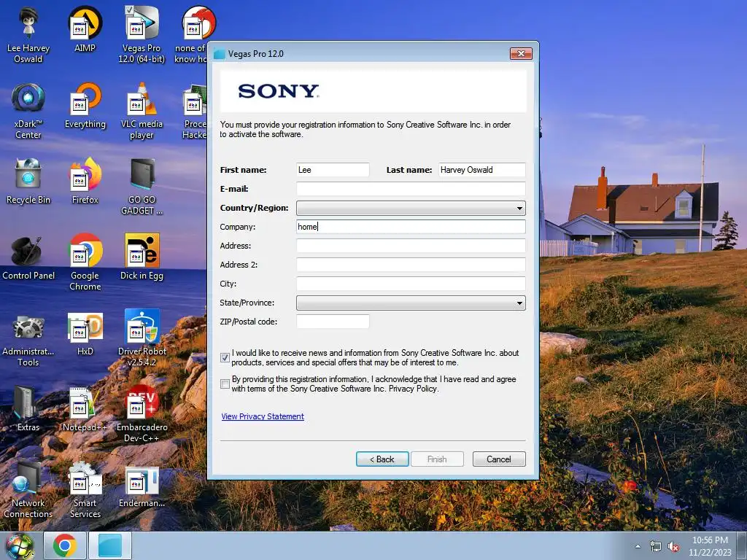
Task: Open the Firefox desktop shortcut
Action: pos(85,182)
